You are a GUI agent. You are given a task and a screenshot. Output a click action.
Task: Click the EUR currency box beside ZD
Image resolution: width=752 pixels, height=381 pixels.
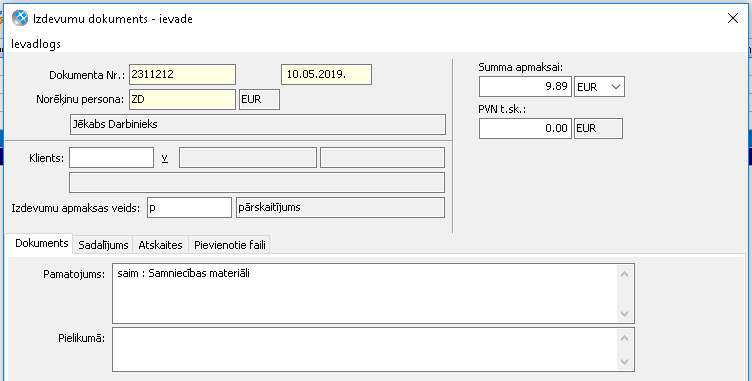click(259, 99)
